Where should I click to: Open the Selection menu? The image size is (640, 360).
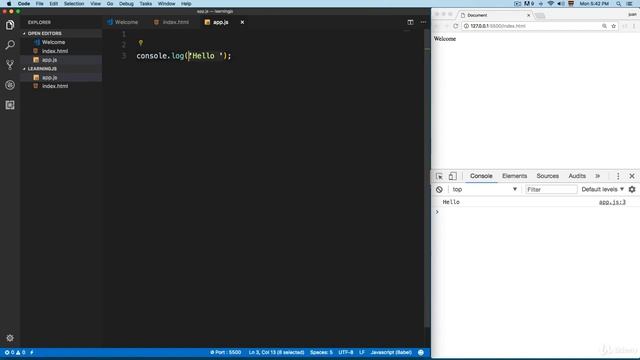pyautogui.click(x=73, y=4)
